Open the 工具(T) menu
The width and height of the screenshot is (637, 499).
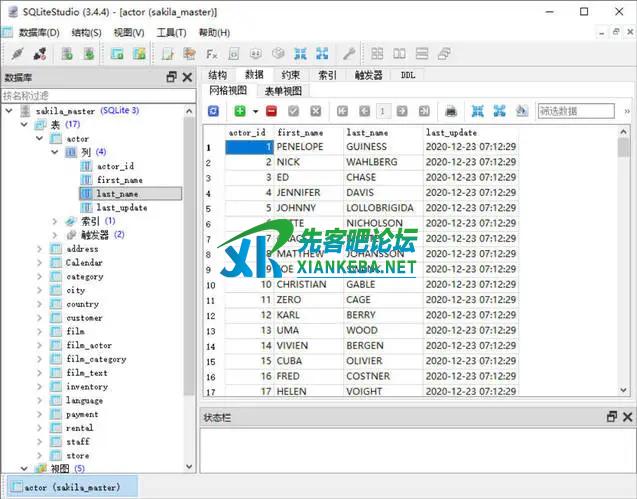pyautogui.click(x=171, y=32)
